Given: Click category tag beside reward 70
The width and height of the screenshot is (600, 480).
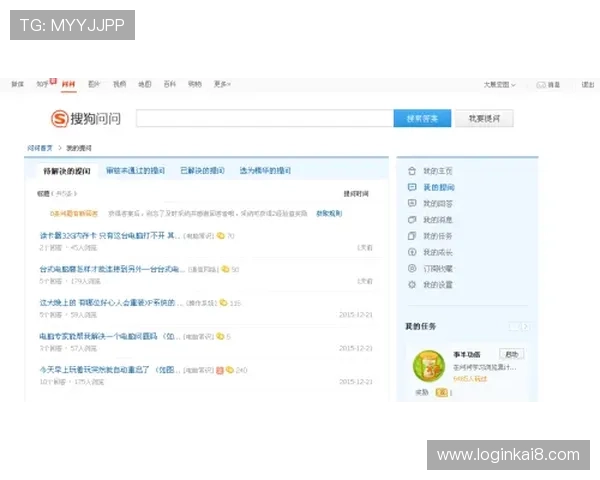Looking at the screenshot, I should 199,236.
